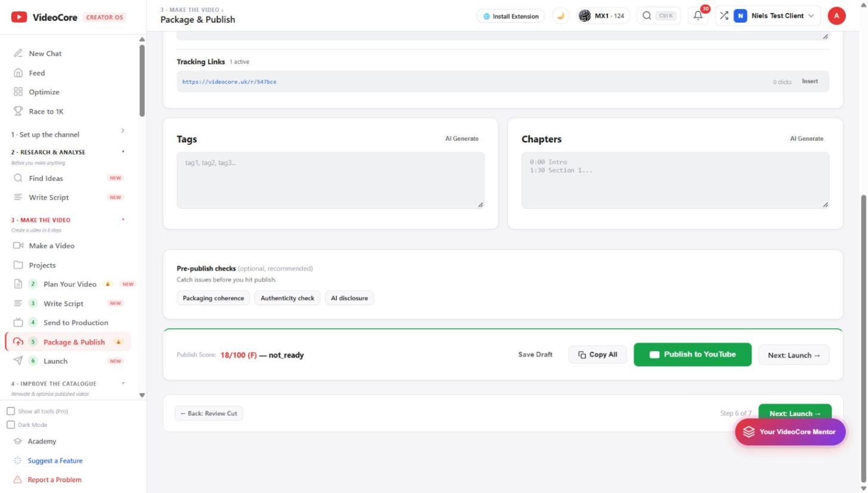Click the shuffle icon beside client switcher
Viewport: 868px width, 493px height.
[724, 16]
